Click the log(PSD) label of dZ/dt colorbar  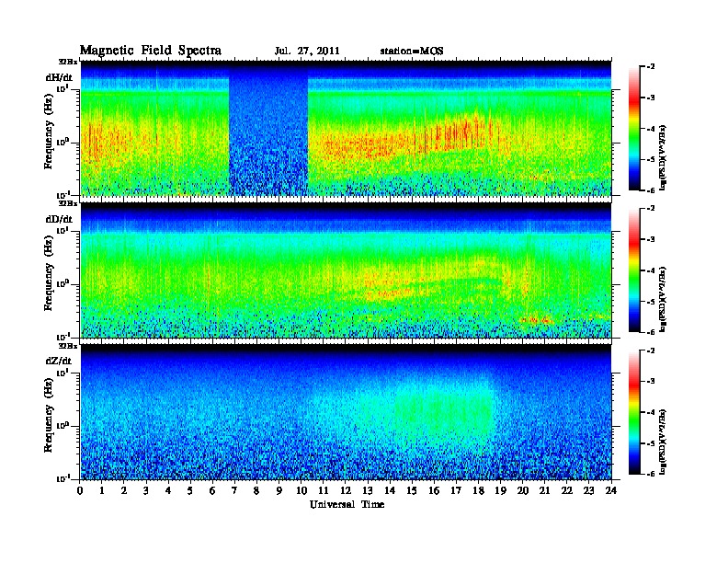click(663, 442)
